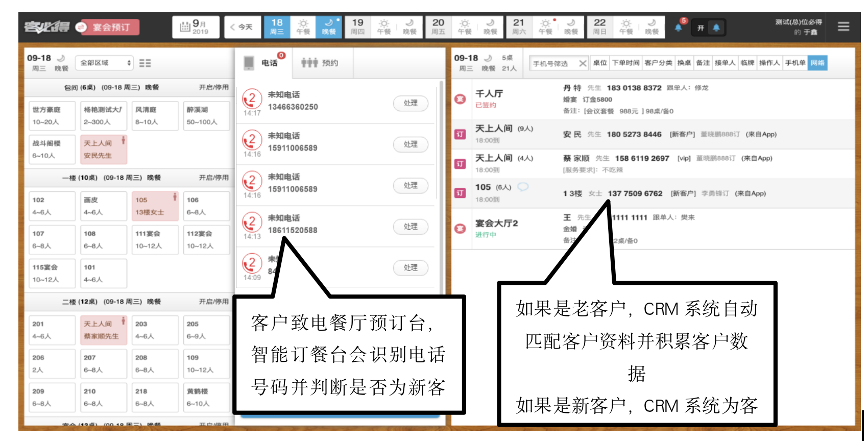Select 晚餐 for Thursday the 19th

click(x=409, y=27)
